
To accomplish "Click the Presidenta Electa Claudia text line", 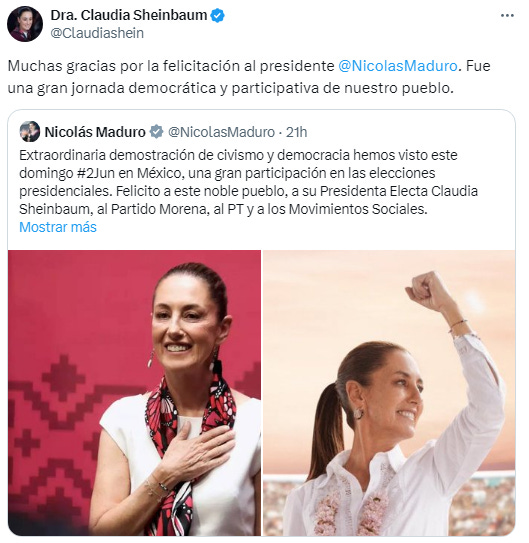I will 399,191.
